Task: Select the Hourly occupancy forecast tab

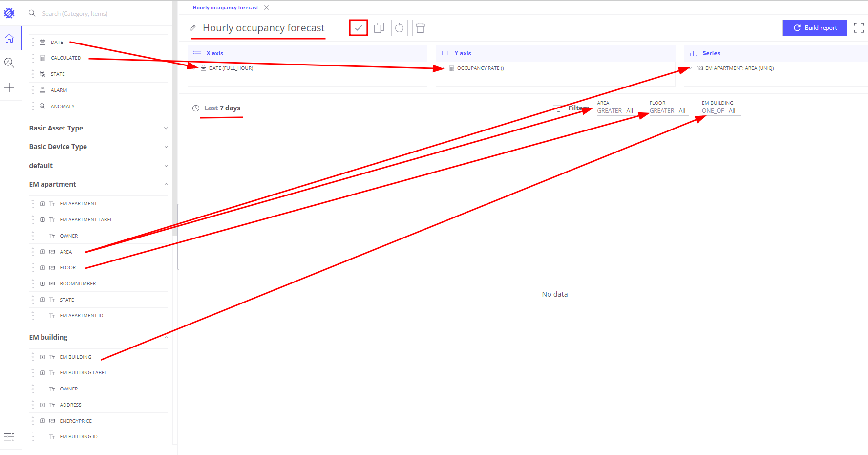Action: (225, 7)
